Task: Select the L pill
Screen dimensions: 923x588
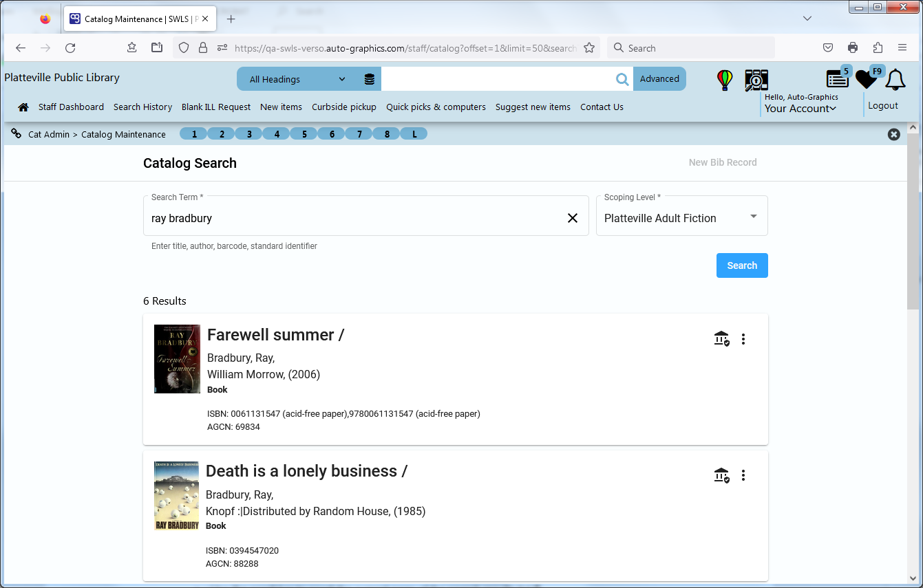Action: click(414, 134)
